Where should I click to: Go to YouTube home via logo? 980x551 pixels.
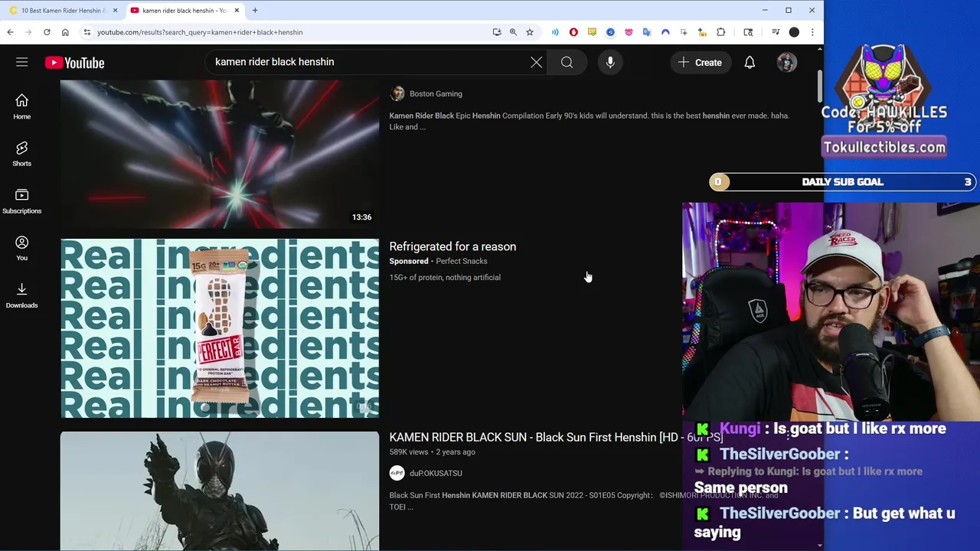click(x=74, y=63)
